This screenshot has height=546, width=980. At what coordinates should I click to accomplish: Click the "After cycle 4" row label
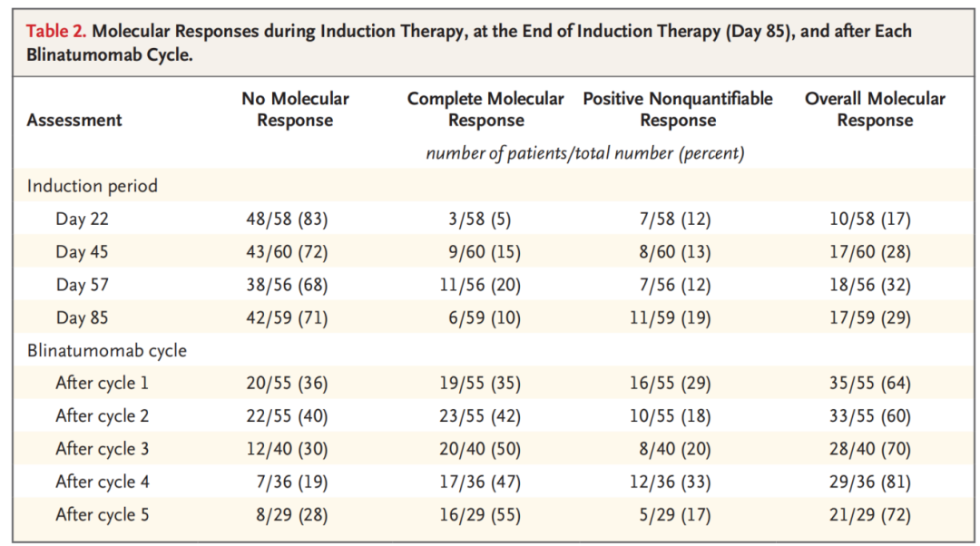(102, 482)
